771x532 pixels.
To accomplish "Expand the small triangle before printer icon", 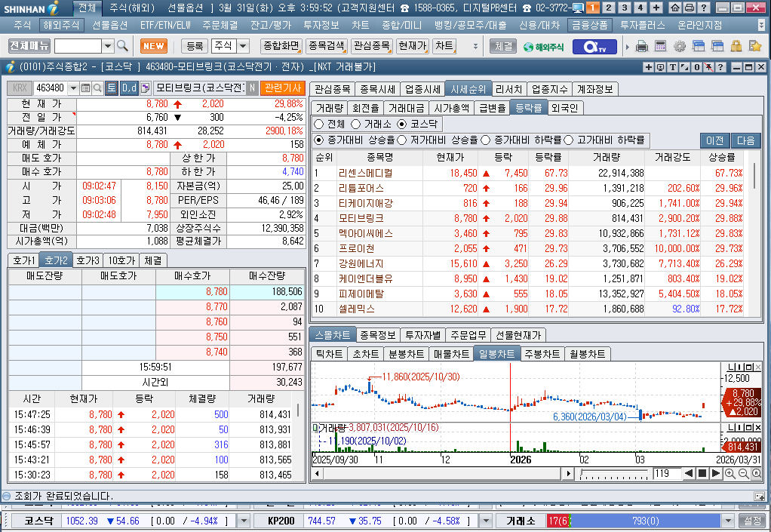I will 628,48.
